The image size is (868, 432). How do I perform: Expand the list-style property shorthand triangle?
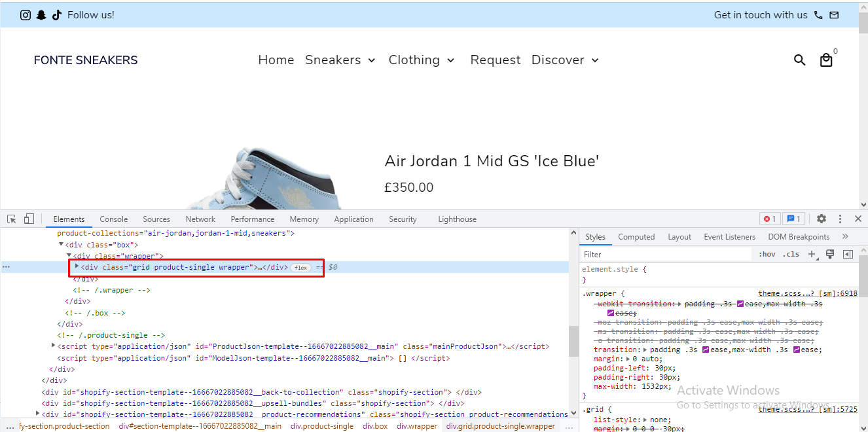(x=646, y=420)
